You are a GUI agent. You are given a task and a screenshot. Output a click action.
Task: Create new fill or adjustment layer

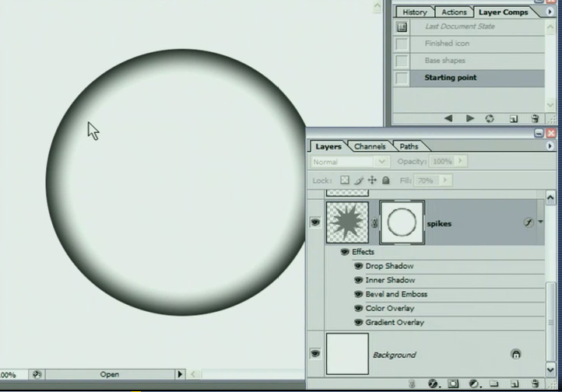[473, 383]
